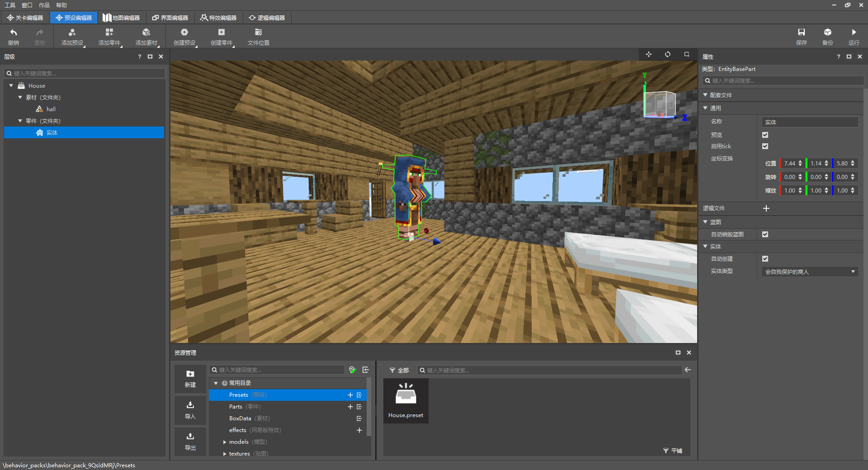Open the 实体类型 dropdown
The width and height of the screenshot is (868, 470).
point(810,272)
